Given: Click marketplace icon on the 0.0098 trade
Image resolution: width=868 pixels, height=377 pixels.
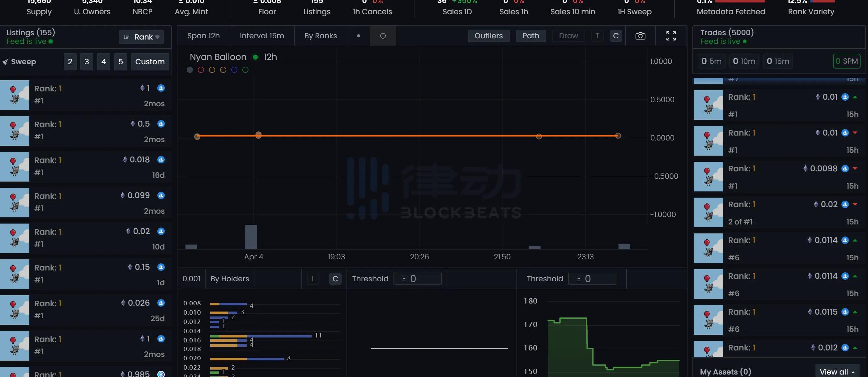Looking at the screenshot, I should click(x=845, y=168).
